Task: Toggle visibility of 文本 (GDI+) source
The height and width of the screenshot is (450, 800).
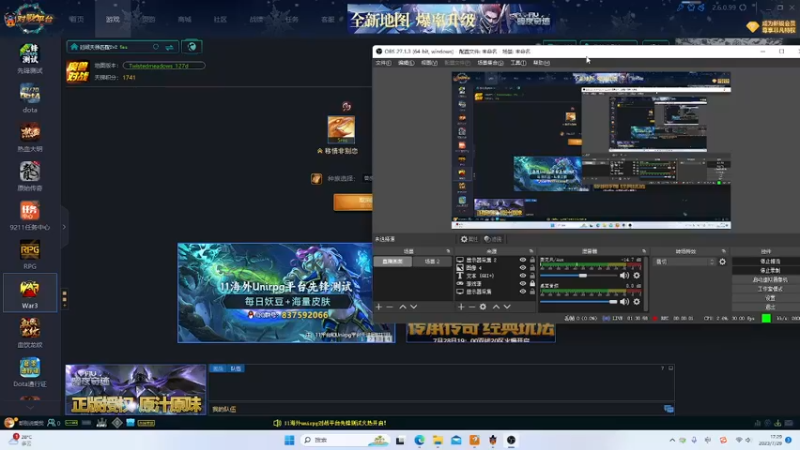Action: point(522,276)
